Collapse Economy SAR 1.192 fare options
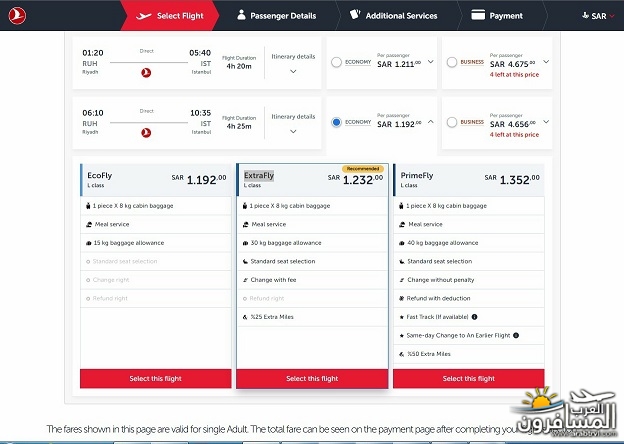624x444 pixels. click(x=431, y=122)
